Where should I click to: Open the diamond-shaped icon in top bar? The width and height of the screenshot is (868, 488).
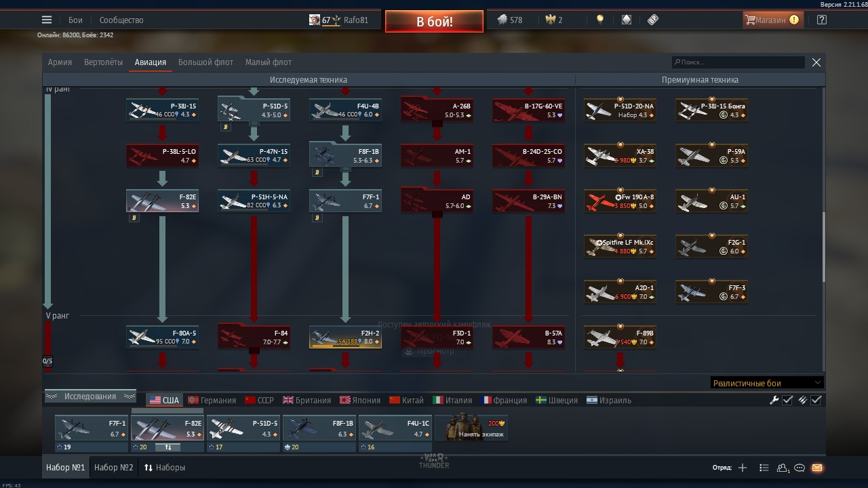click(x=627, y=20)
